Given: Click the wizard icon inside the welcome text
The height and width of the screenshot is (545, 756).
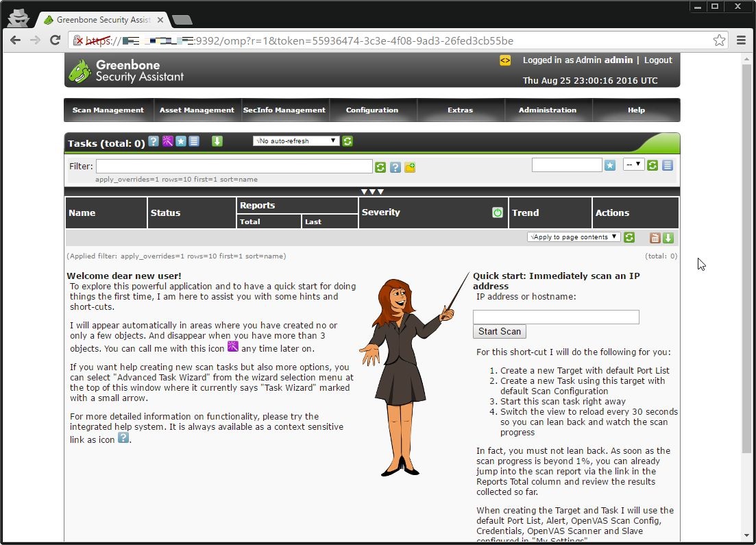Looking at the screenshot, I should click(x=233, y=346).
